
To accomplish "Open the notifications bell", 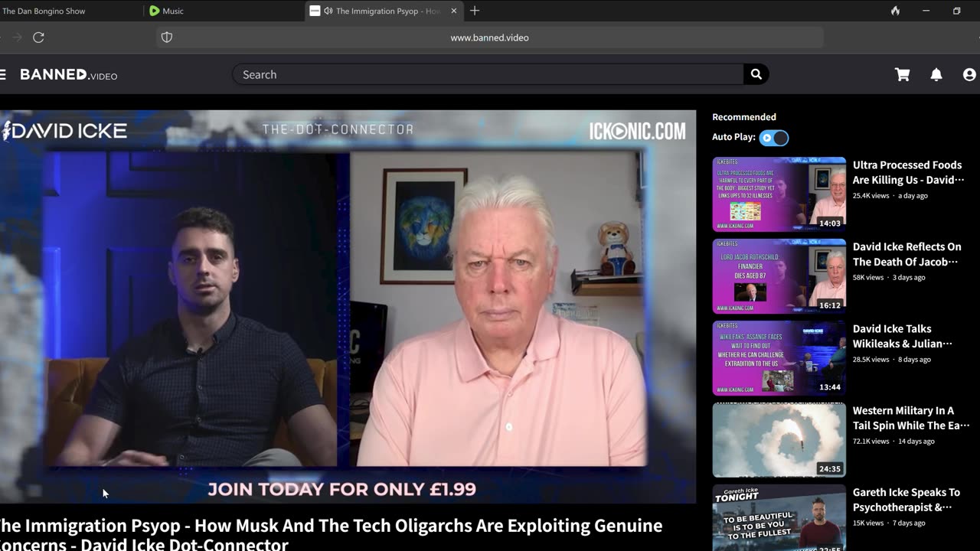I will pyautogui.click(x=936, y=74).
